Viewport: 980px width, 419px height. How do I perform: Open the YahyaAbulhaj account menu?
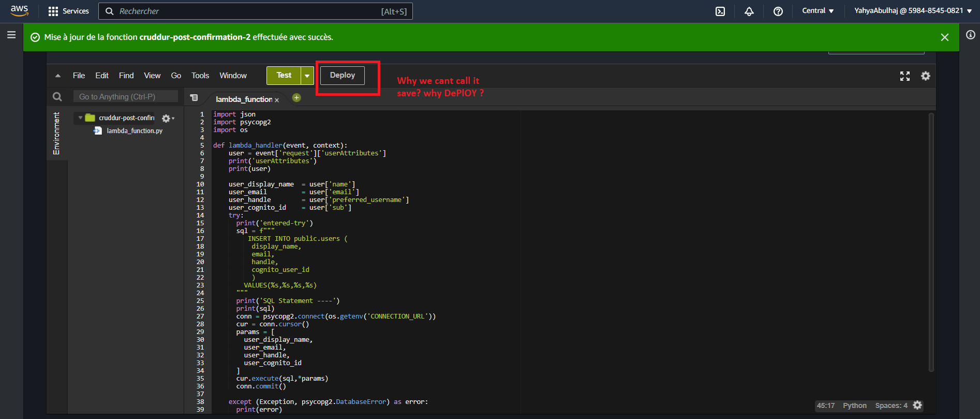click(x=913, y=10)
